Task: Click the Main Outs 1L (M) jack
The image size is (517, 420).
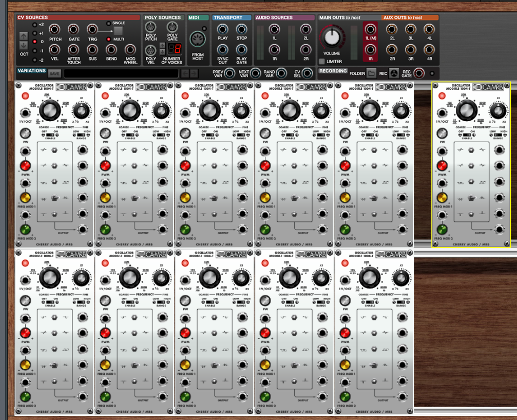Action: point(370,30)
